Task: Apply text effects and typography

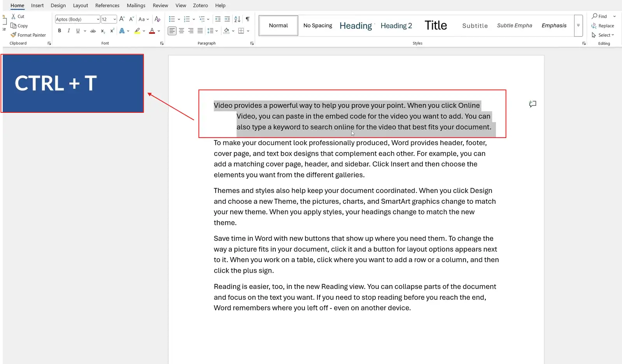Action: pyautogui.click(x=122, y=31)
